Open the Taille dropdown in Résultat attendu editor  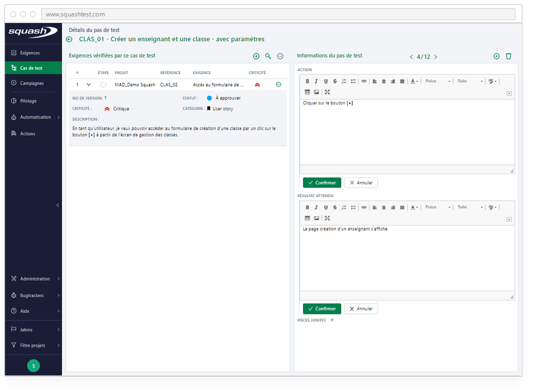click(469, 207)
